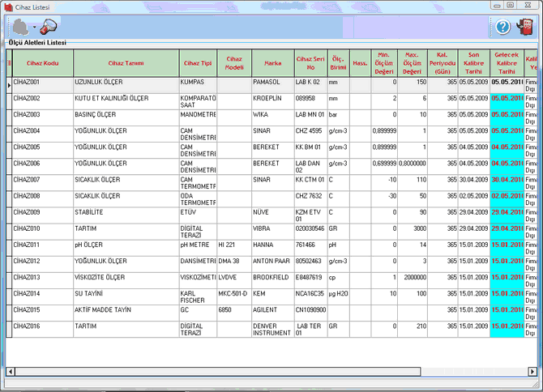The height and width of the screenshot is (392, 543).
Task: Click serial number cell CN1090900
Action: tap(310, 313)
